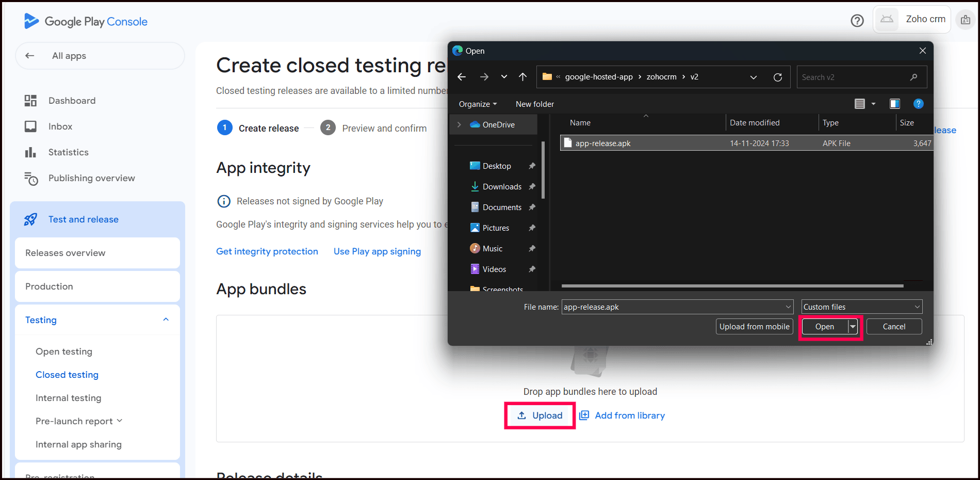Click New folder in the dialog

click(x=535, y=104)
